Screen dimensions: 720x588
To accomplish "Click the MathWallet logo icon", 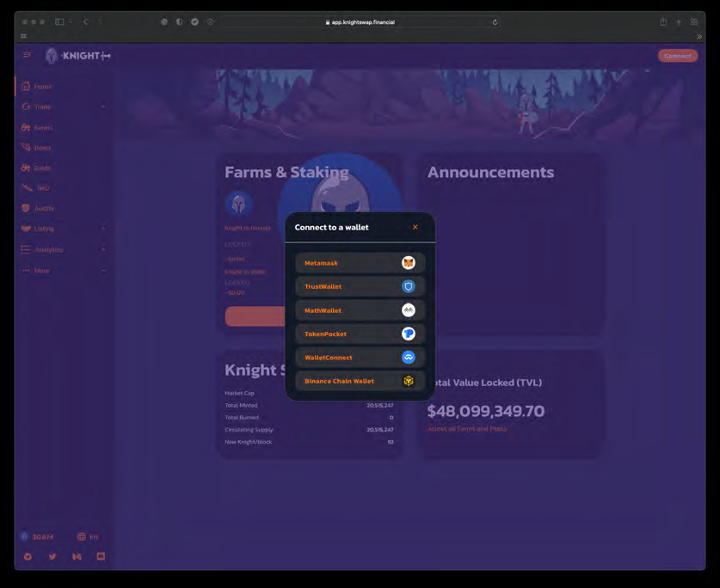I will click(x=409, y=310).
